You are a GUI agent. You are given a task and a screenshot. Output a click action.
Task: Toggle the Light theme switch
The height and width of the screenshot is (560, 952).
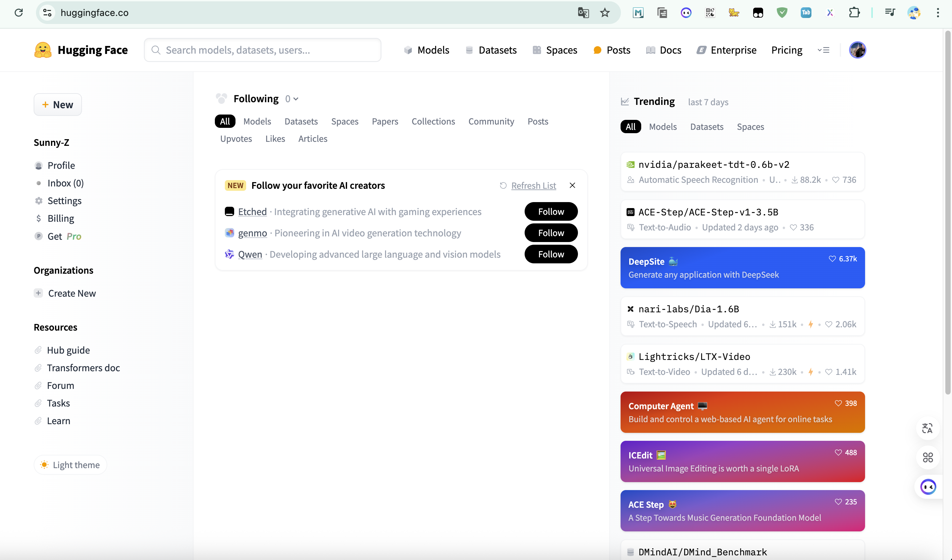pyautogui.click(x=70, y=465)
